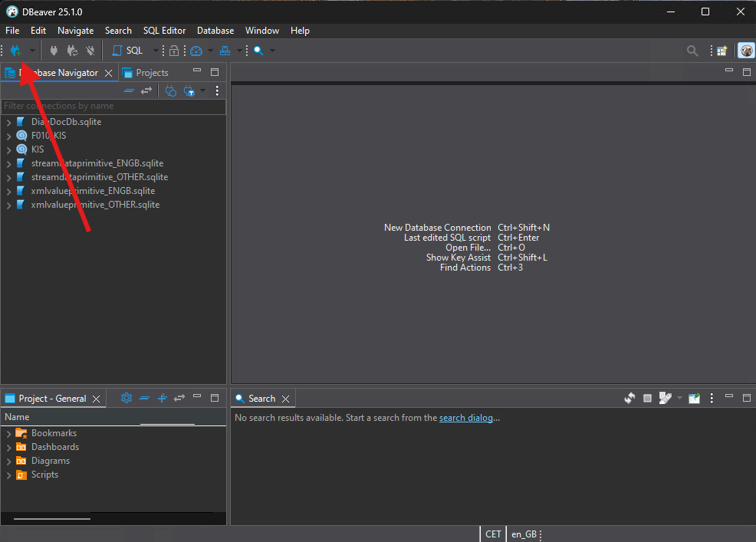756x542 pixels.
Task: Expand the Bookmarks folder
Action: pos(8,434)
